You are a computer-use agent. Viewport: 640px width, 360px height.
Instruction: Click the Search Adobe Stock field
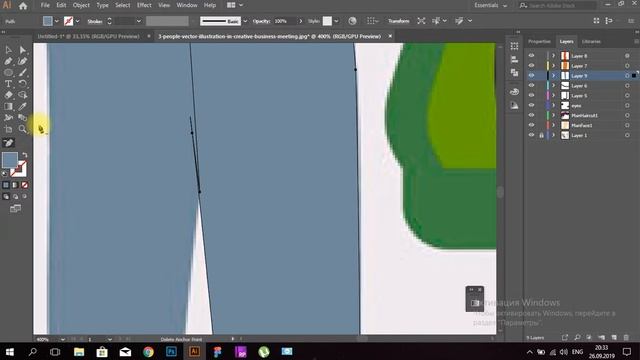[x=557, y=5]
